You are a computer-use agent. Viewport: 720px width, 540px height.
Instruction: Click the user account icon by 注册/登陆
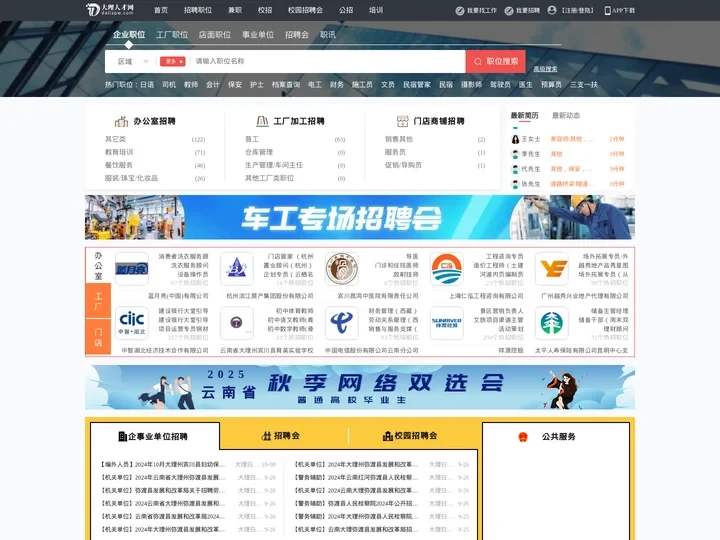point(552,10)
